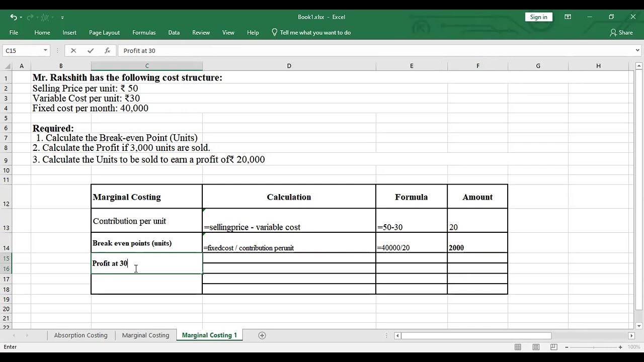Image resolution: width=644 pixels, height=362 pixels.
Task: Click the zoom out minus button
Action: pos(567,347)
